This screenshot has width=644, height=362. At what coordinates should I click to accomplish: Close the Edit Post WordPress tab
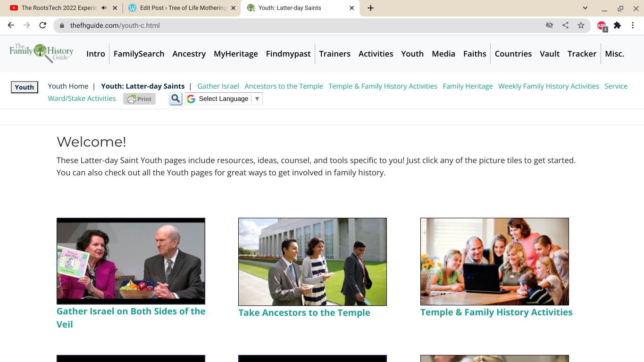(233, 8)
